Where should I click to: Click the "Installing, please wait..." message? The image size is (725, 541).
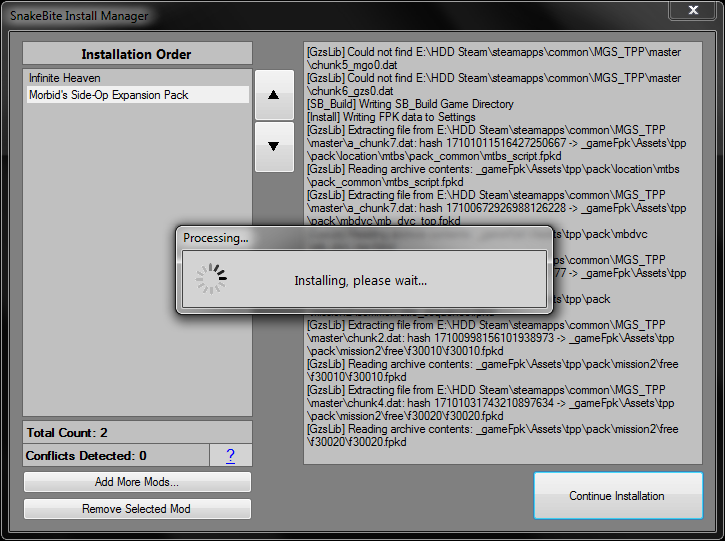[x=360, y=280]
